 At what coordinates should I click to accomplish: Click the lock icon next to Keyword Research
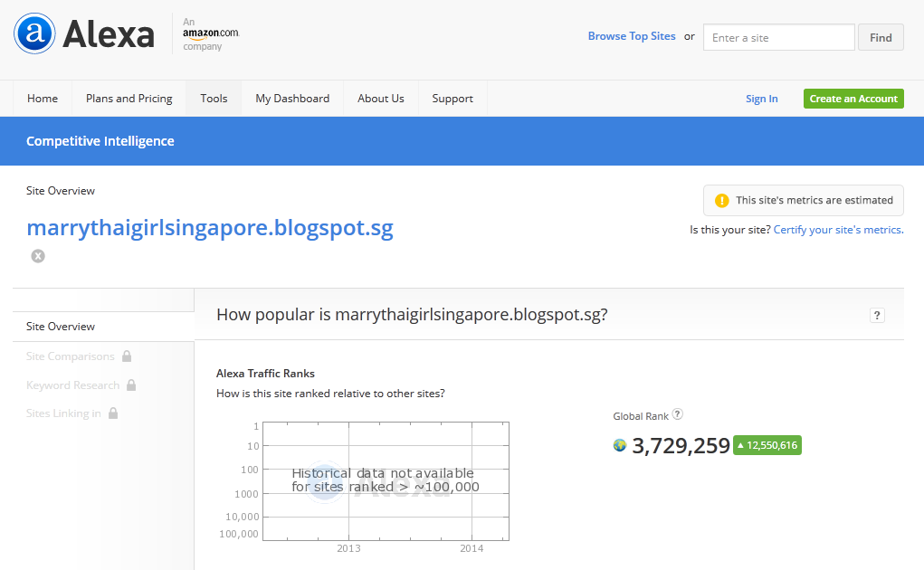click(131, 385)
